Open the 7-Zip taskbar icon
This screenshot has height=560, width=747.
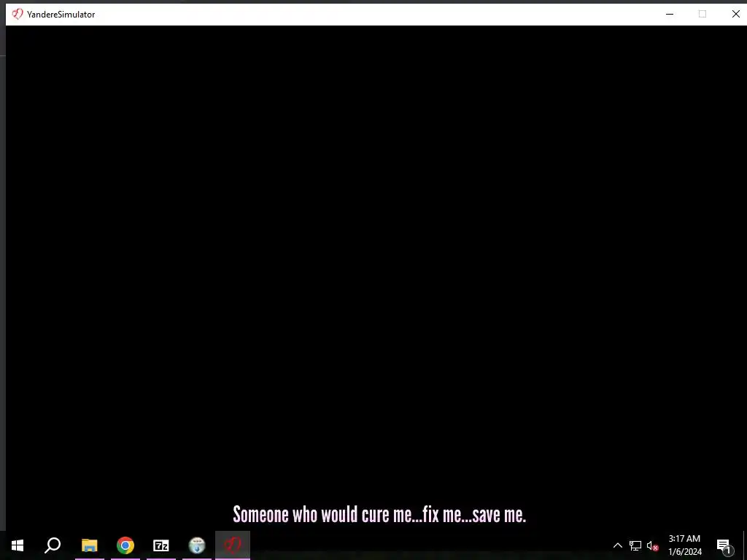(161, 545)
